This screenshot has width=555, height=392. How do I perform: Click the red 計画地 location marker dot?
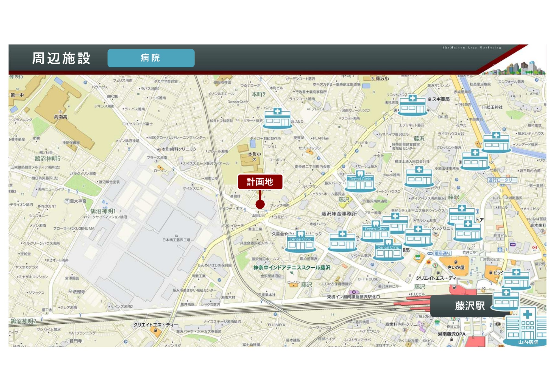(260, 204)
